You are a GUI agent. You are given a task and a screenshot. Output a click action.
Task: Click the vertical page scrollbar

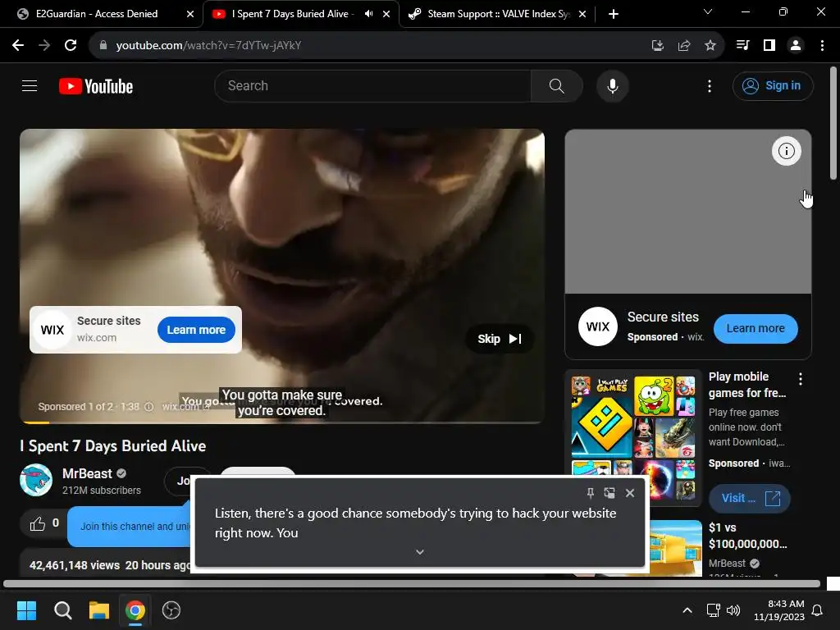[x=833, y=123]
